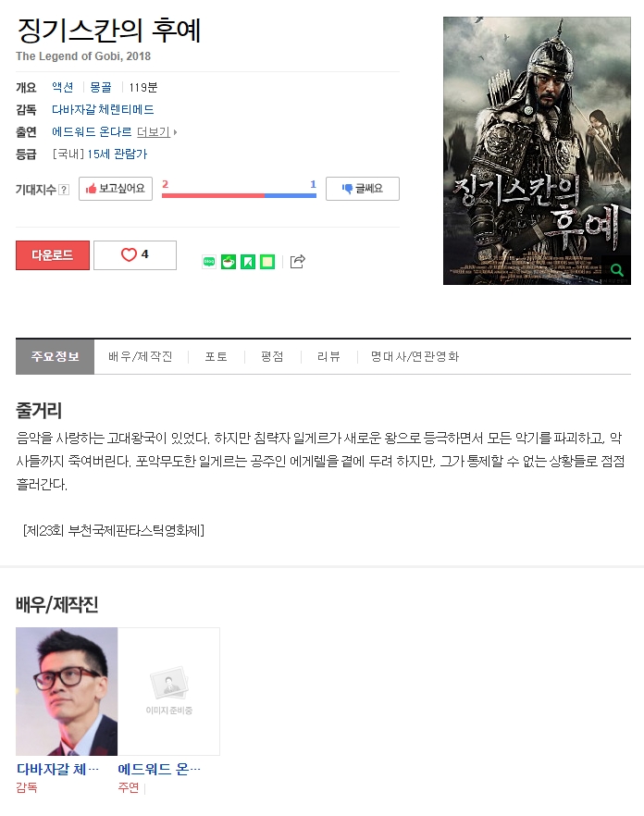644x816 pixels.
Task: Open the director's photo thumbnail
Action: click(67, 691)
